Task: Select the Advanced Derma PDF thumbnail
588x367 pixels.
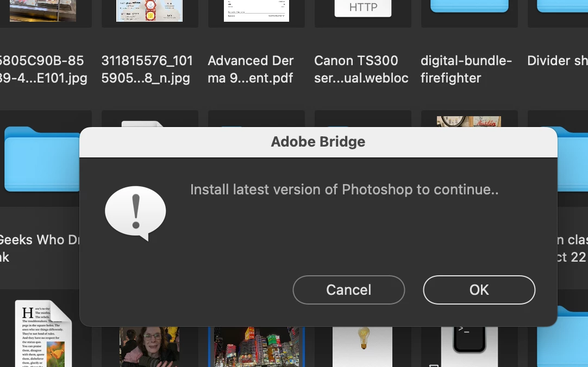Action: [257, 10]
